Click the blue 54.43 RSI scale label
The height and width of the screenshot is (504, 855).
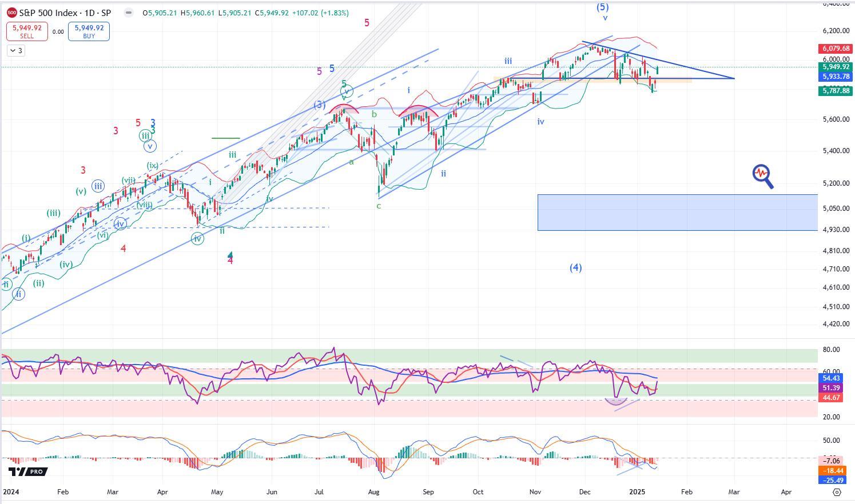pyautogui.click(x=831, y=378)
